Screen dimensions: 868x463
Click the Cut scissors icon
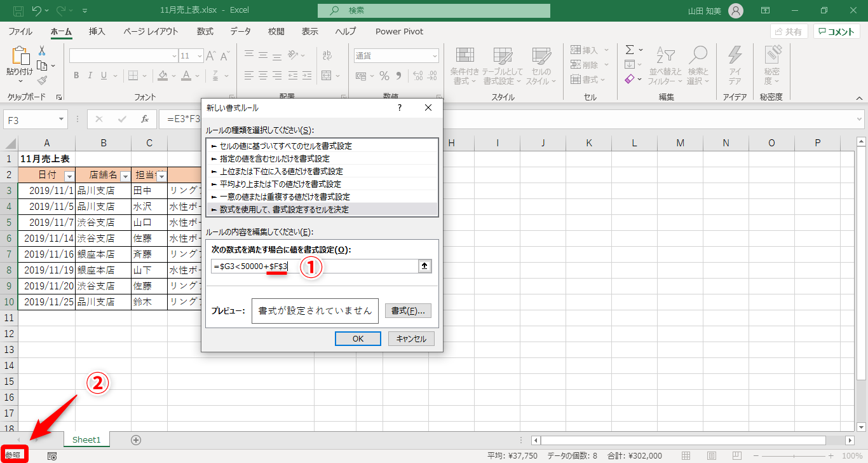42,51
